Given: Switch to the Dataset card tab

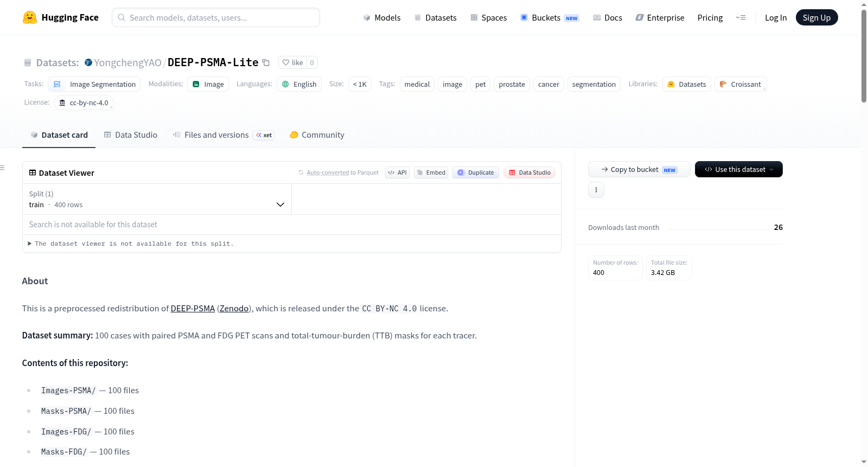Looking at the screenshot, I should (x=59, y=135).
